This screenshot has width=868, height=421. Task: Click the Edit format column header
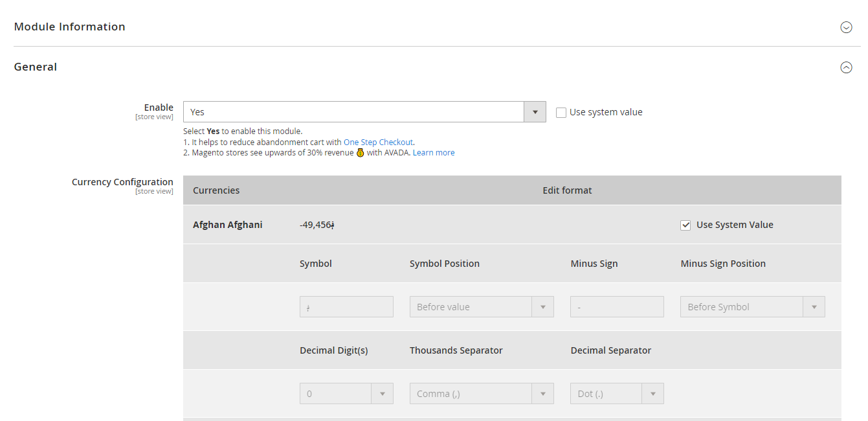[567, 190]
